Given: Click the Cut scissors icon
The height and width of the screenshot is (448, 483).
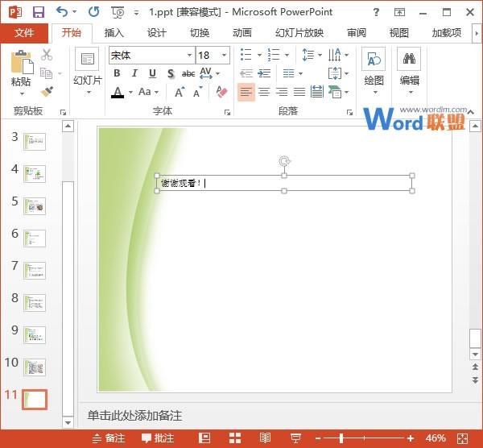Looking at the screenshot, I should [47, 55].
